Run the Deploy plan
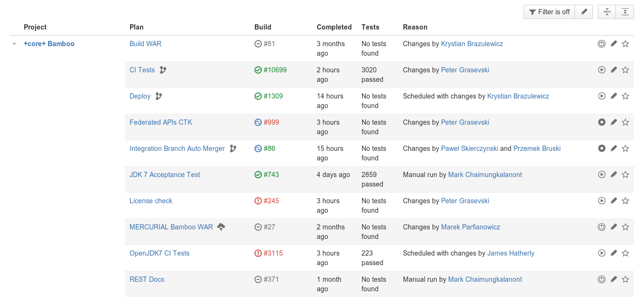This screenshot has height=297, width=644. pyautogui.click(x=602, y=96)
